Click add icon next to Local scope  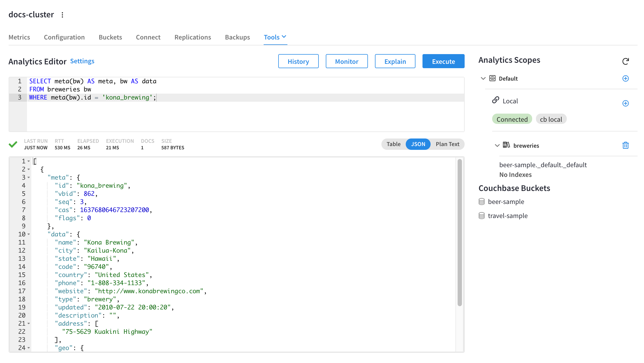click(x=625, y=103)
